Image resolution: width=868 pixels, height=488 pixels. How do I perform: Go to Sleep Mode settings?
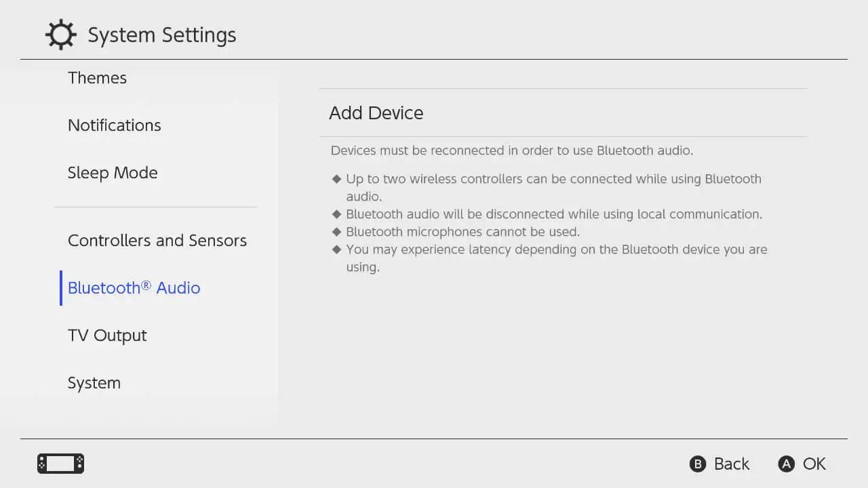[x=113, y=173]
